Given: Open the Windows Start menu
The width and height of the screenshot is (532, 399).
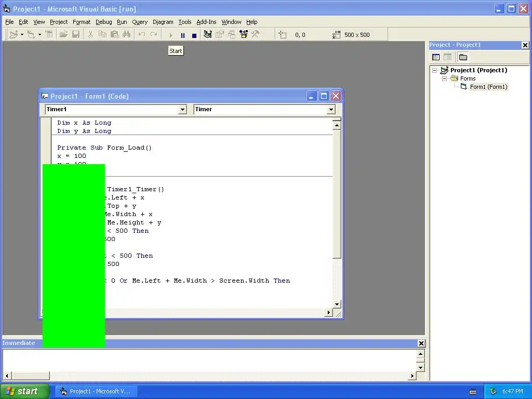Looking at the screenshot, I should pos(24,391).
